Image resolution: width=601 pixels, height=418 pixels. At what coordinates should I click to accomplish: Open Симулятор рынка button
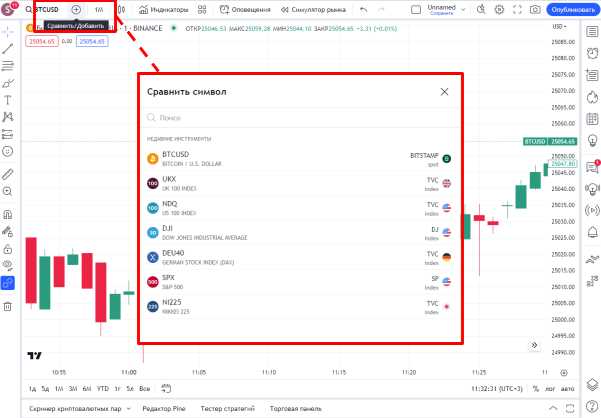pyautogui.click(x=313, y=10)
